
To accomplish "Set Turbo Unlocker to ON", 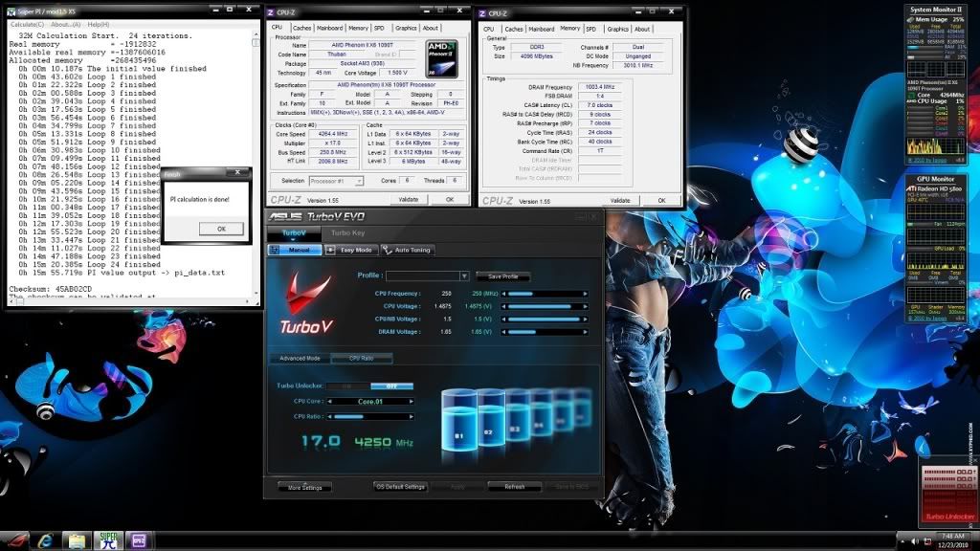I will point(348,386).
